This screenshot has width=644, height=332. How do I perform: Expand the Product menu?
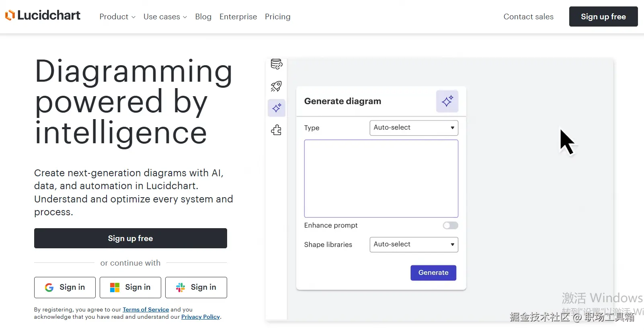click(117, 17)
